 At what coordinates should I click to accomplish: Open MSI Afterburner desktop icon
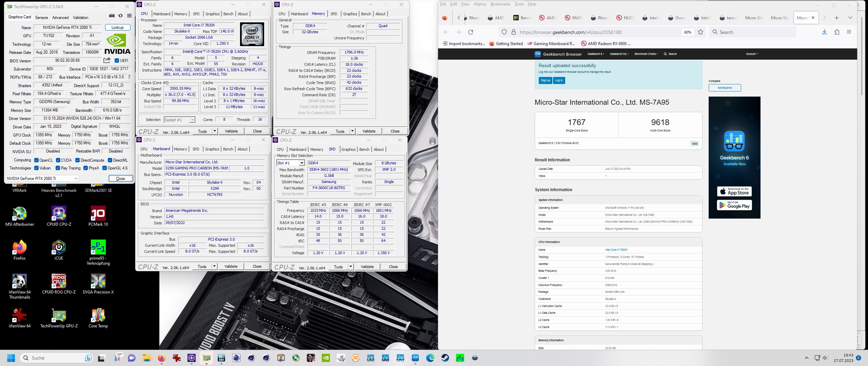tap(20, 216)
